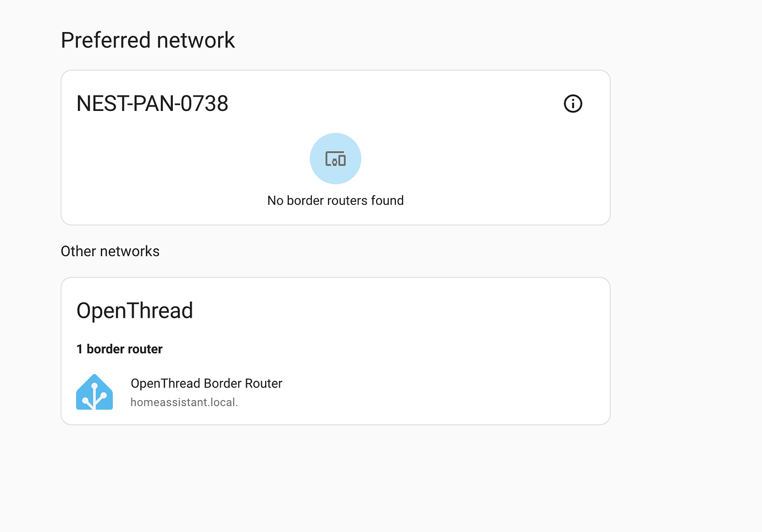Click the OpenThread network card

tap(335, 351)
